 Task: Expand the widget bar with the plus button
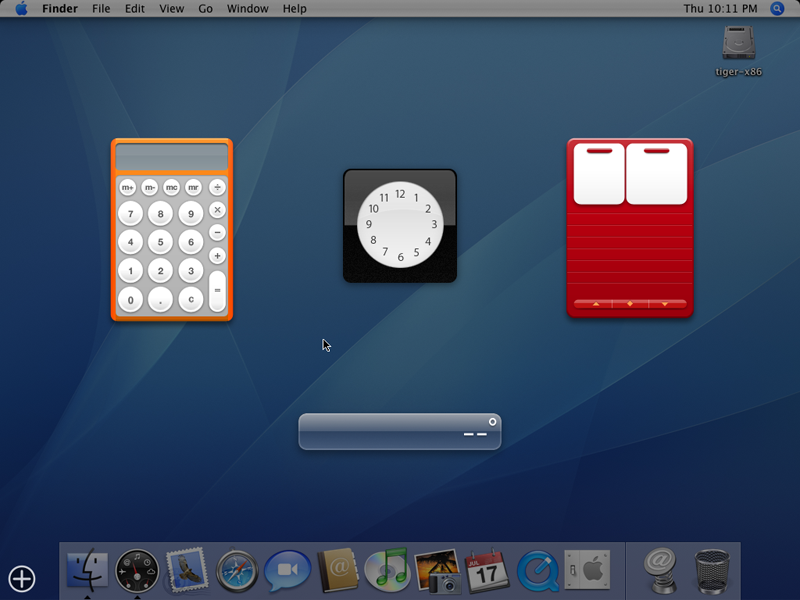coord(22,578)
